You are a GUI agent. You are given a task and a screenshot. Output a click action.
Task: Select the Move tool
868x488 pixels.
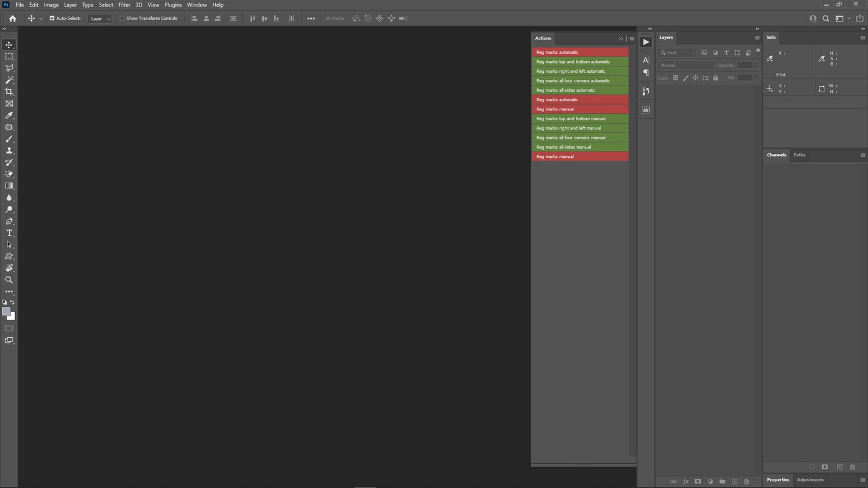9,45
